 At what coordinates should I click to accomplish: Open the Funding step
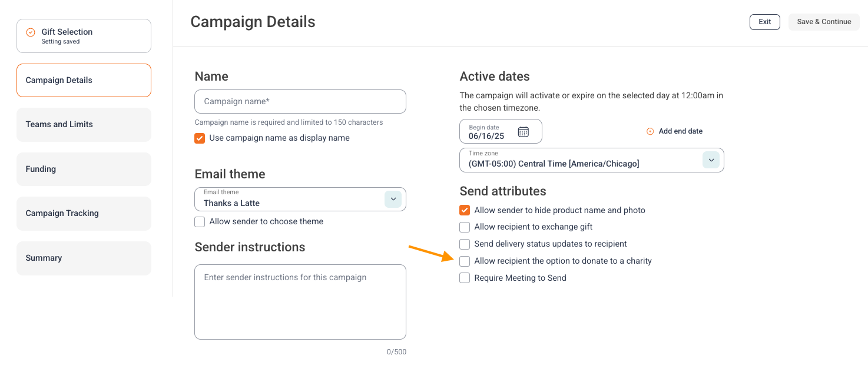click(x=84, y=170)
